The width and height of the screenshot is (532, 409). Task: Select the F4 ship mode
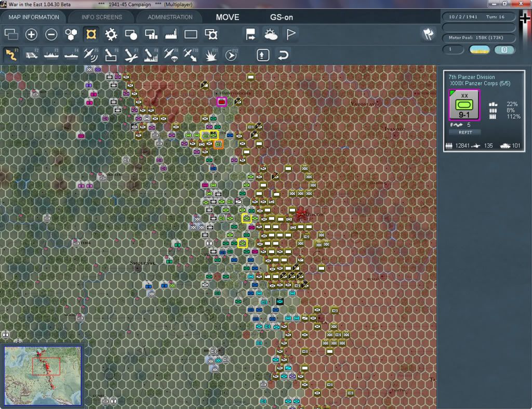pos(71,55)
